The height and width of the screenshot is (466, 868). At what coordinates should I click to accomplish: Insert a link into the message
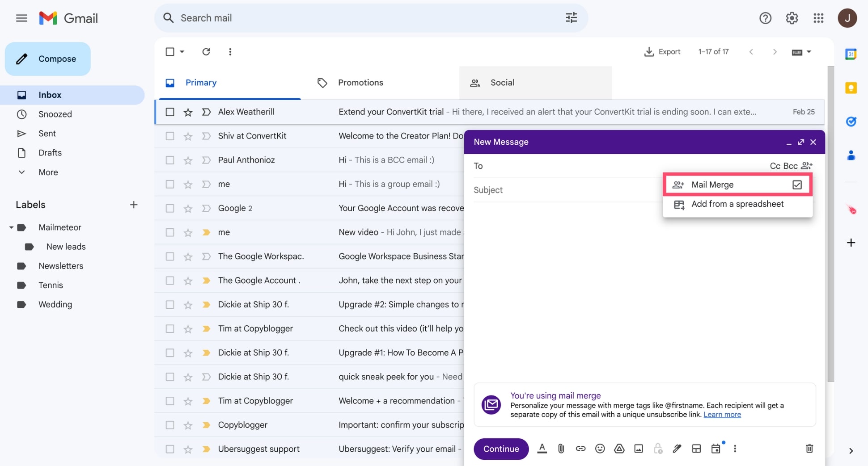[580, 449]
